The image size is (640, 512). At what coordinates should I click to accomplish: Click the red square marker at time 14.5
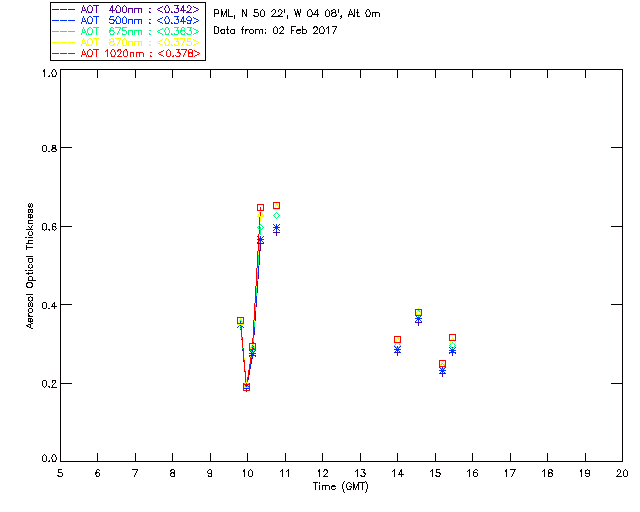point(418,313)
